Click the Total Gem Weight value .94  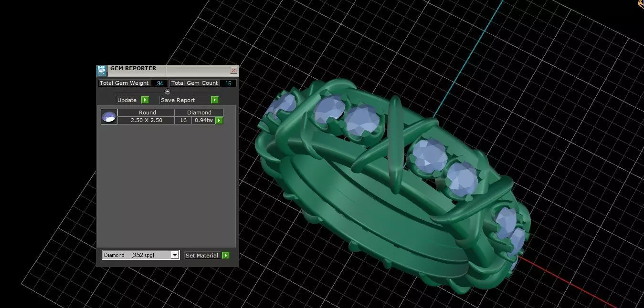point(159,83)
